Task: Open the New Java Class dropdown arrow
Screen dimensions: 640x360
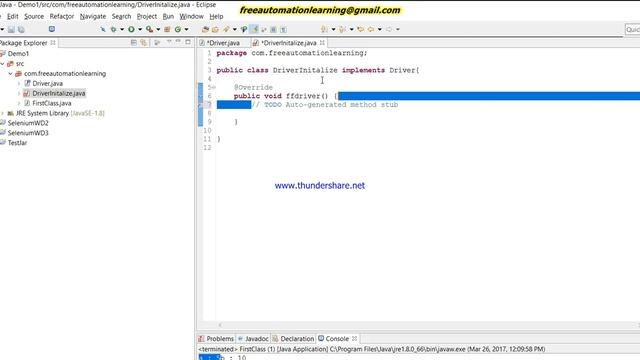Action: (x=187, y=29)
